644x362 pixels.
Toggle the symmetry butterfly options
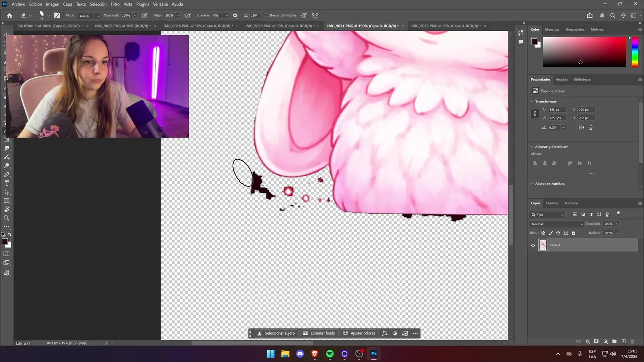pyautogui.click(x=315, y=15)
